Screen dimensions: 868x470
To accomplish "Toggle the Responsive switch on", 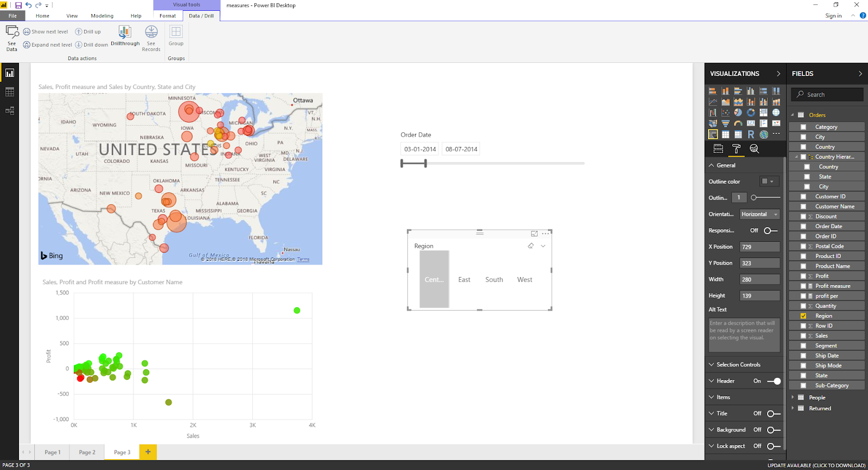I will coord(770,230).
